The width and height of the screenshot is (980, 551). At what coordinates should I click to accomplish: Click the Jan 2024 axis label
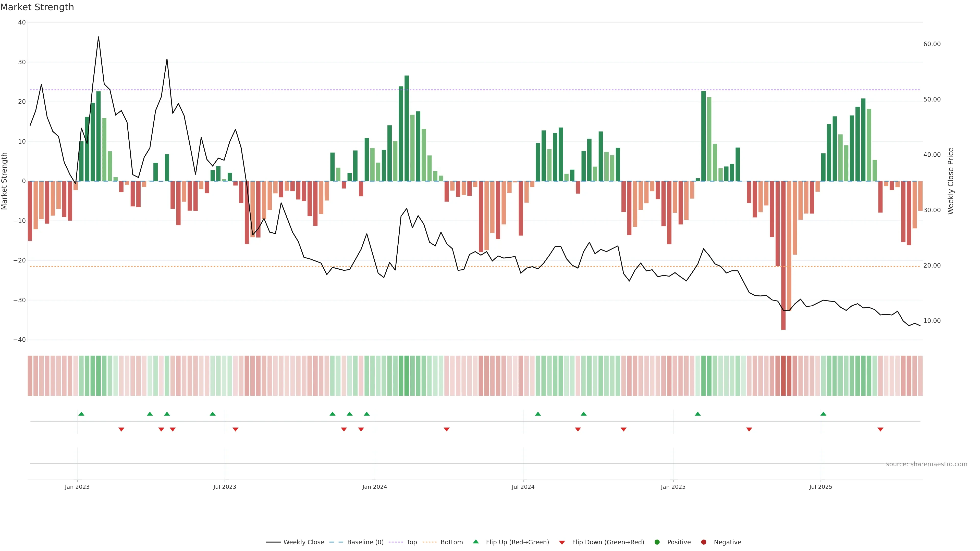click(x=375, y=487)
